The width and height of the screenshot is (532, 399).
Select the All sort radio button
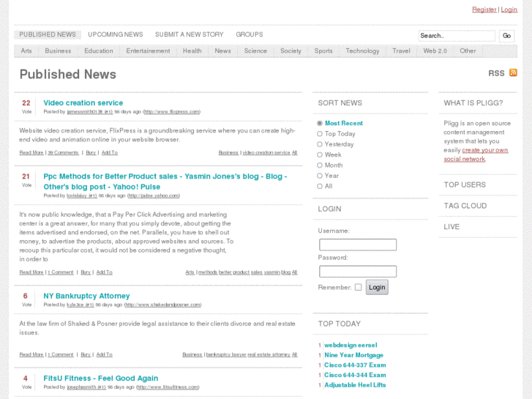click(x=320, y=187)
